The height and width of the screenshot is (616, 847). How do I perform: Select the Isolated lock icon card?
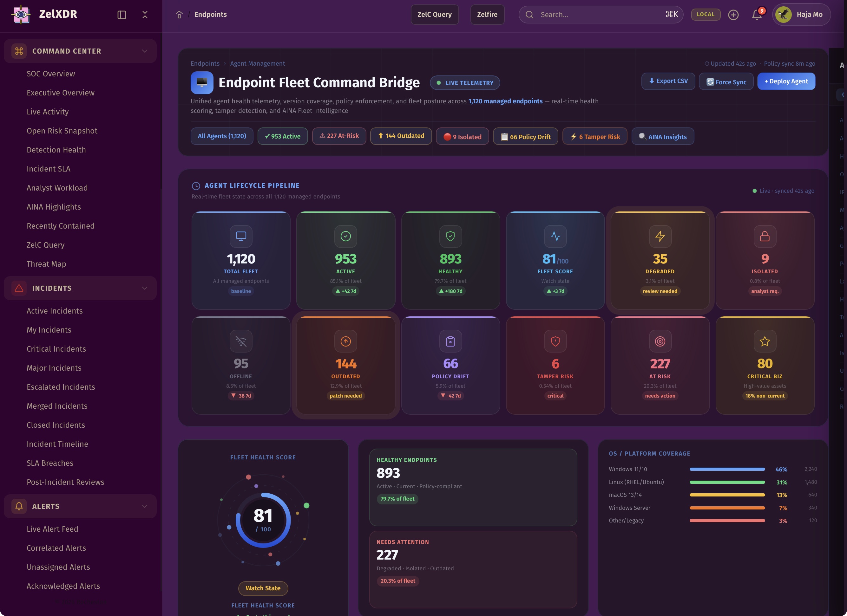click(765, 260)
